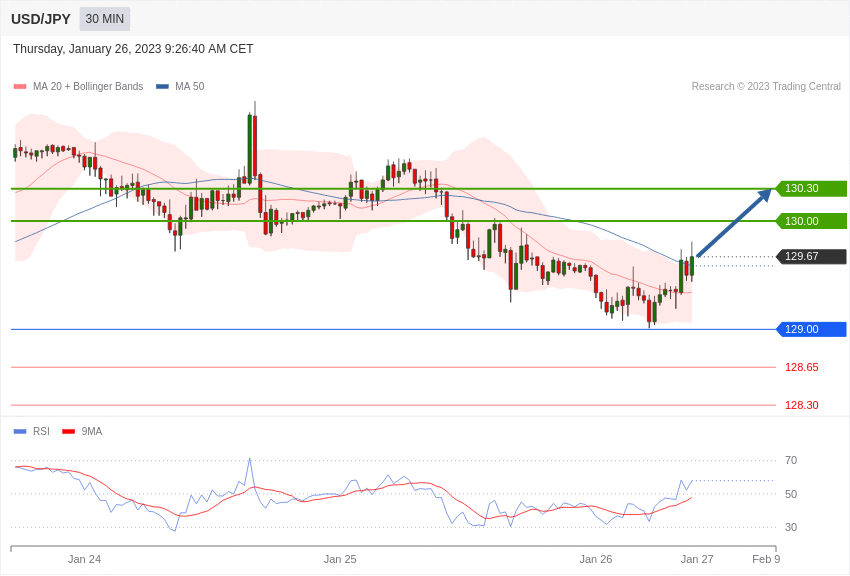Select the 130.30 green price tag
This screenshot has height=576, width=850.
click(811, 188)
